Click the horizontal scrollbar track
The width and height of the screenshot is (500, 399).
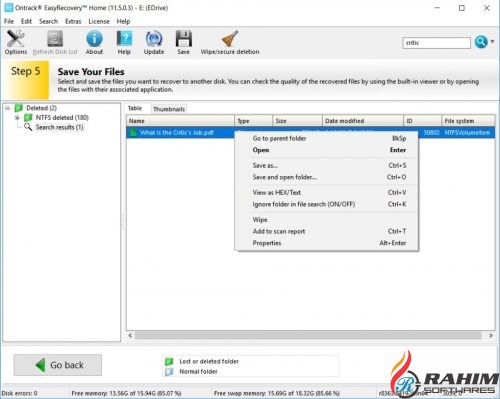[x=308, y=335]
